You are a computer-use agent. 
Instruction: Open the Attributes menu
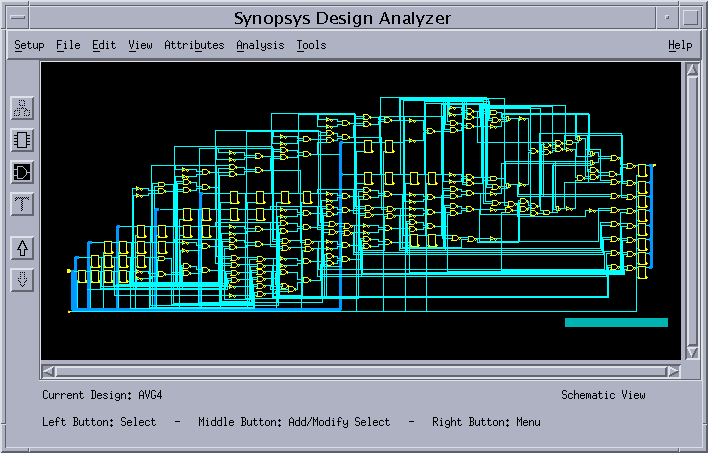coord(194,45)
